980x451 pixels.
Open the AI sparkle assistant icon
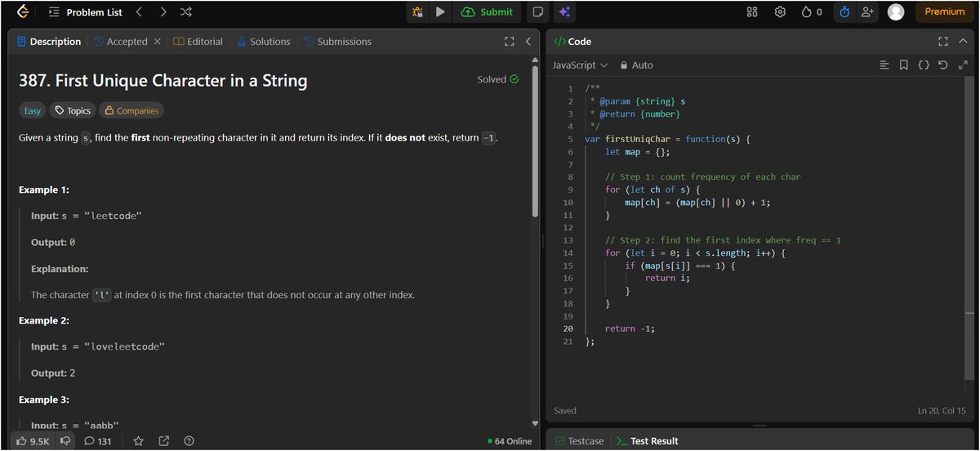coord(563,12)
